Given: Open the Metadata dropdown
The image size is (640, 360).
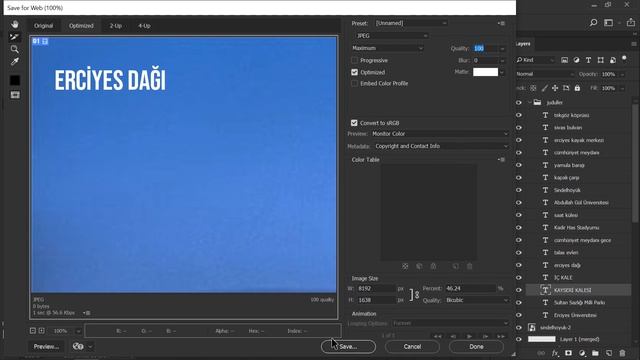Looking at the screenshot, I should [441, 146].
